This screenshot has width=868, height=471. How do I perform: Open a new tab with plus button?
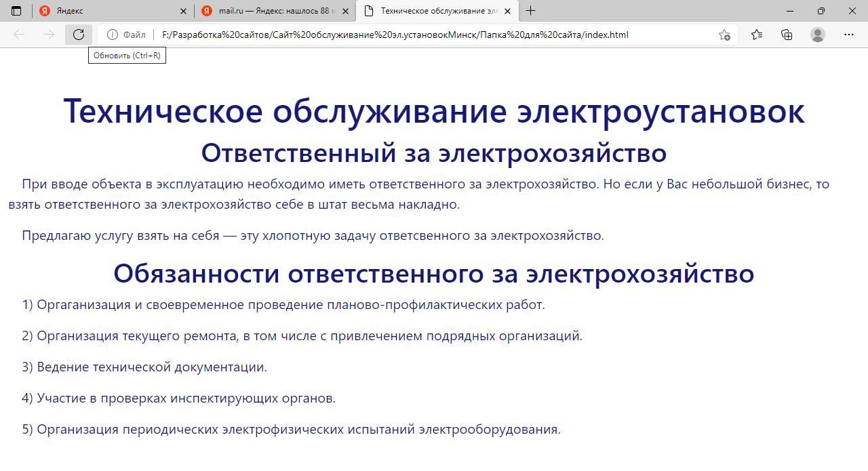pos(530,11)
